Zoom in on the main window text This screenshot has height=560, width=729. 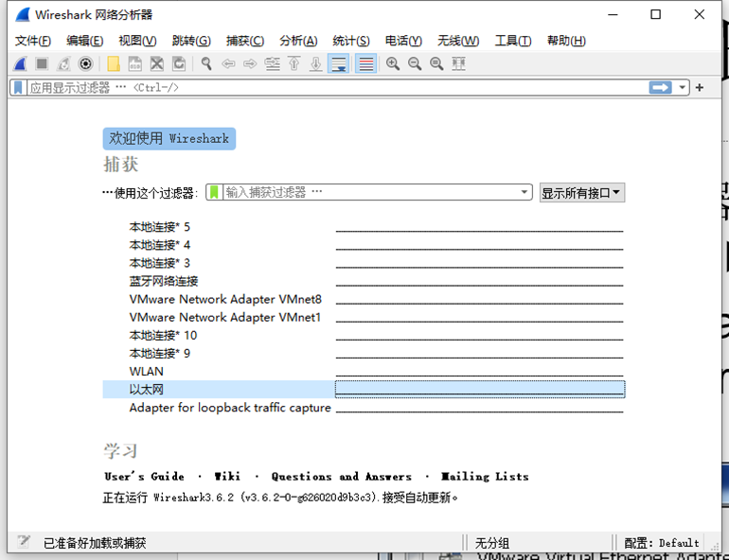393,63
